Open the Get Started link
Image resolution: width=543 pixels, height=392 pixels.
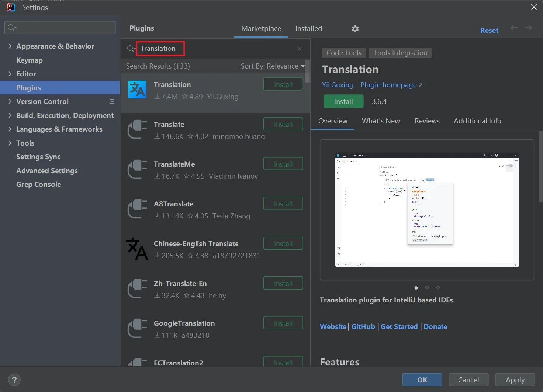399,326
